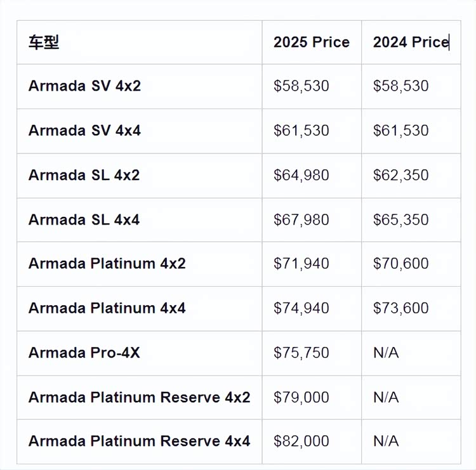Click the Armada Platinum Reserve 4x4 cell
The height and width of the screenshot is (470, 476).
[x=139, y=441]
